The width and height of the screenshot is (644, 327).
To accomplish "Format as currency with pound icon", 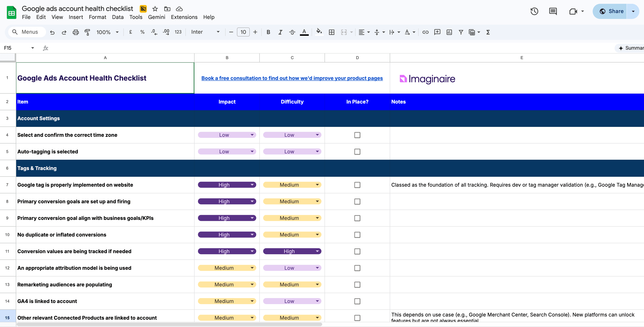I will [x=130, y=32].
